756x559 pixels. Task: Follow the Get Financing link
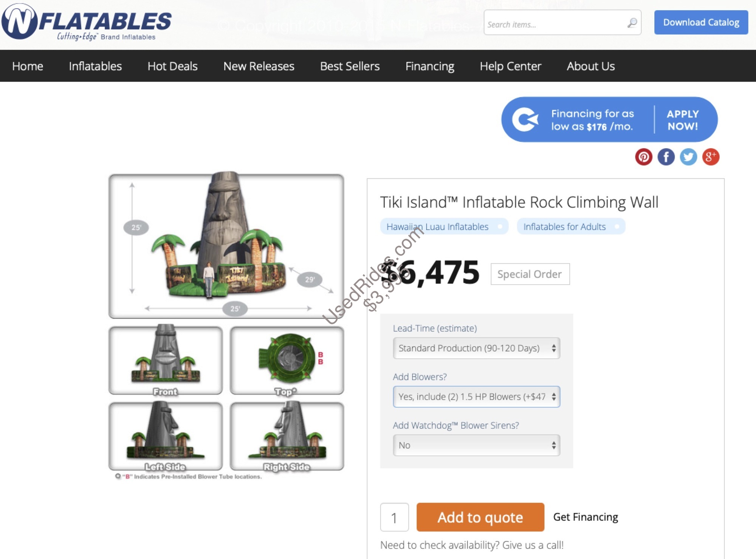(586, 517)
